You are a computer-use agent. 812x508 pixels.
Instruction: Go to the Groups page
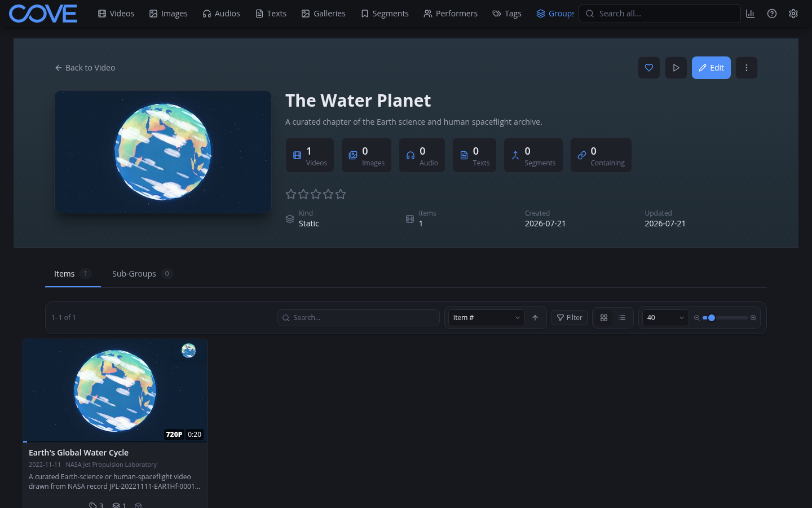[555, 14]
